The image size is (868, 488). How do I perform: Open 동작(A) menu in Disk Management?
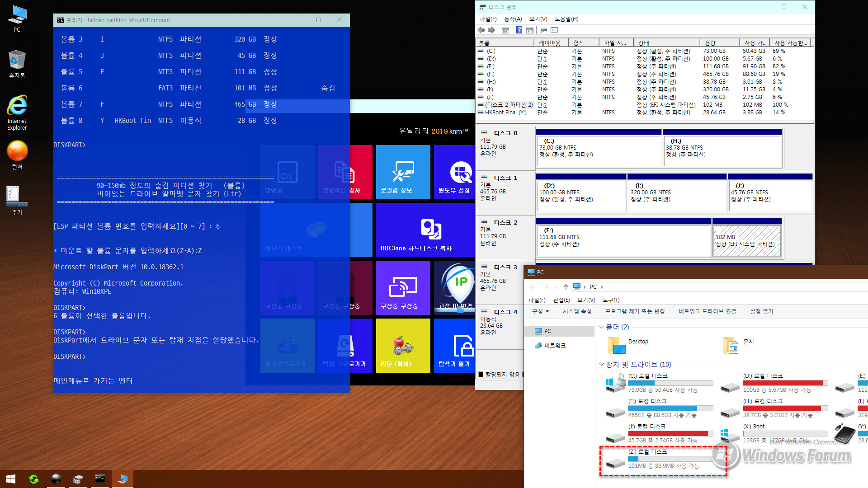click(x=513, y=19)
